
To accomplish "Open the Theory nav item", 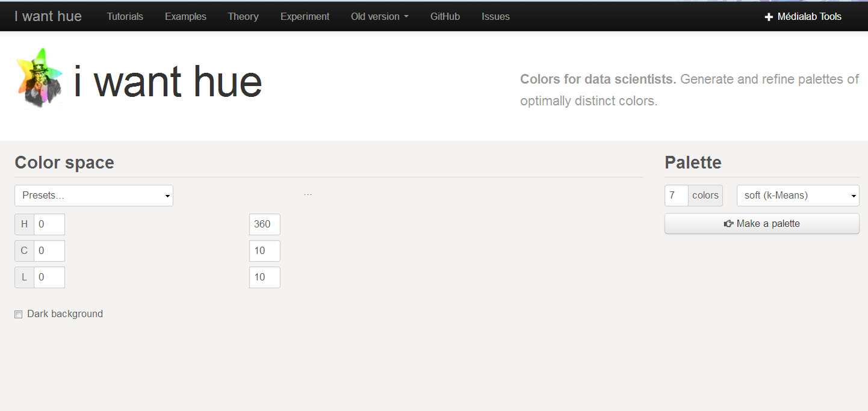I will (243, 17).
